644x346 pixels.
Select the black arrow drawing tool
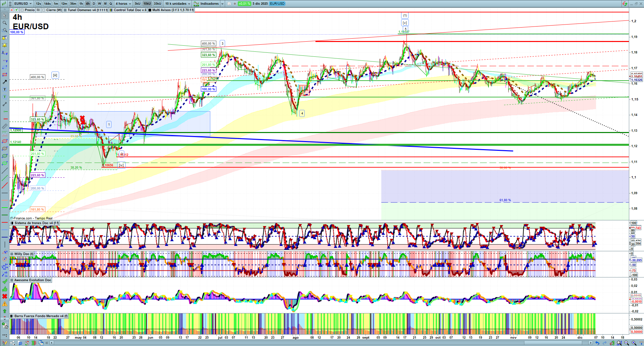5,82
